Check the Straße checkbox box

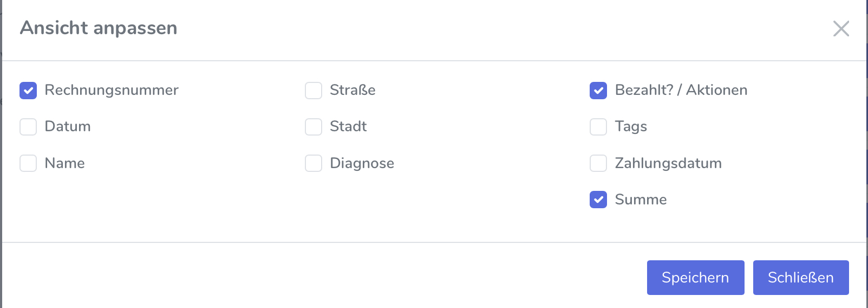pos(314,91)
